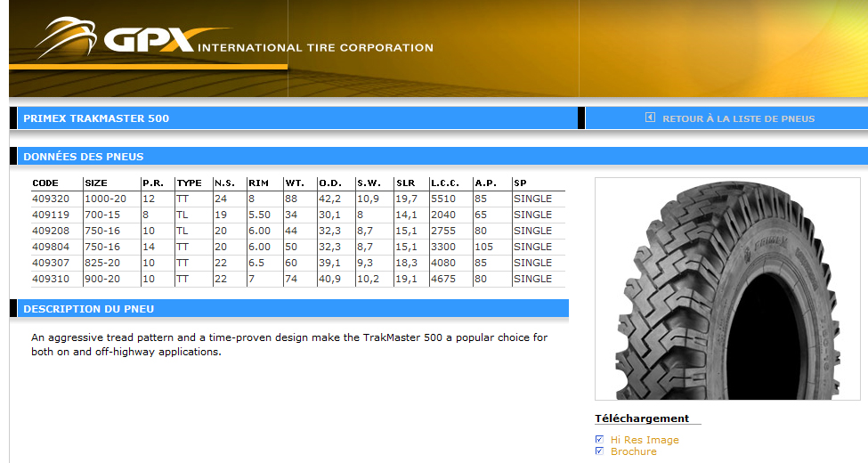Click A.P. value 105

483,247
